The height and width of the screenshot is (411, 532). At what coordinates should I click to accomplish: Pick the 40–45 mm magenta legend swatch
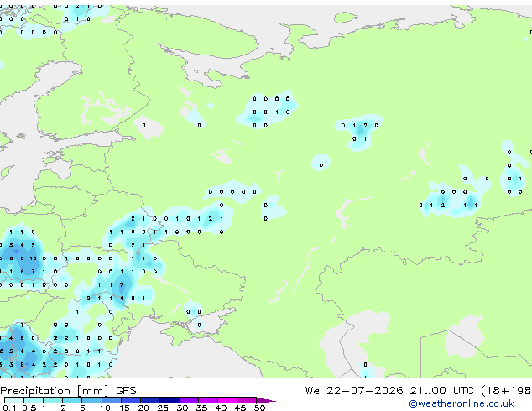coord(227,400)
